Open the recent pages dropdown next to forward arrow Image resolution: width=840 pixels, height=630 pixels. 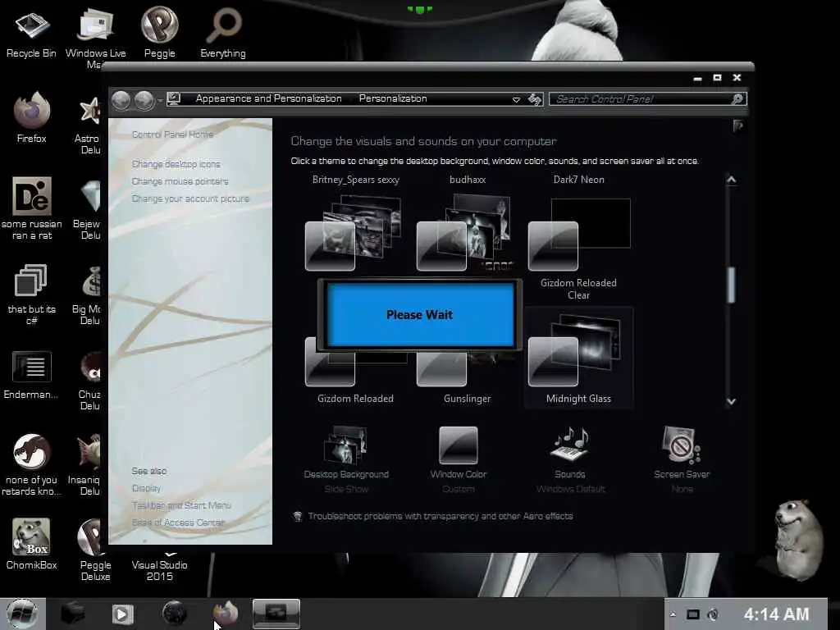(x=160, y=100)
